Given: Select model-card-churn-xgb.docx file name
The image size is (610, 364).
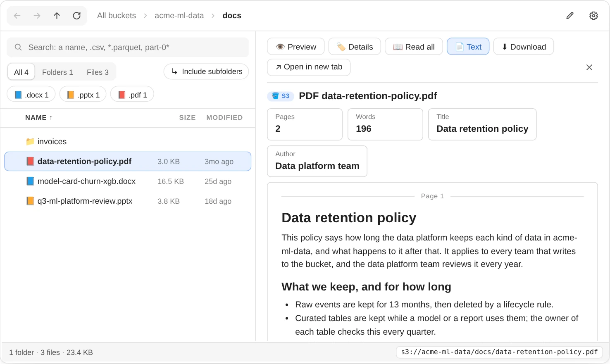Looking at the screenshot, I should pos(86,181).
